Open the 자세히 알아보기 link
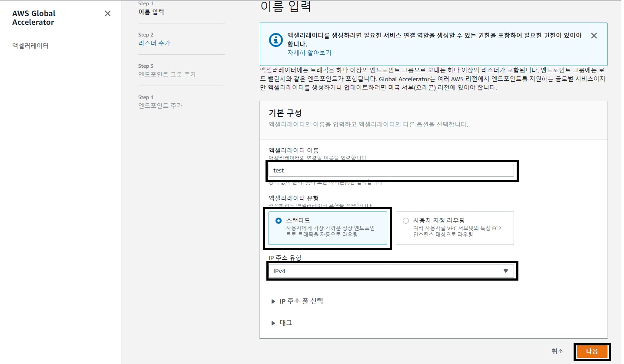Screen dimensions: 624x364 coord(309,53)
